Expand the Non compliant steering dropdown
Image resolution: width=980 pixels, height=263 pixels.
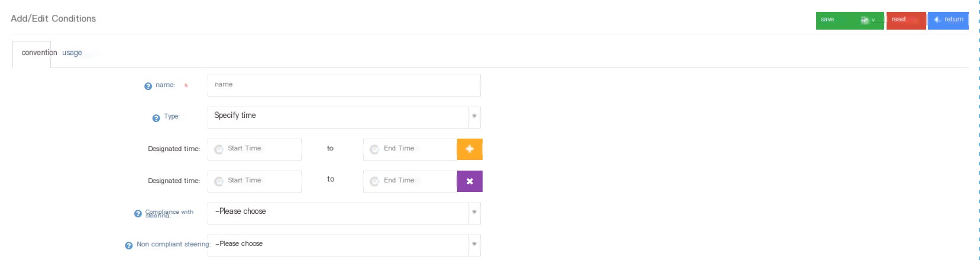(344, 245)
